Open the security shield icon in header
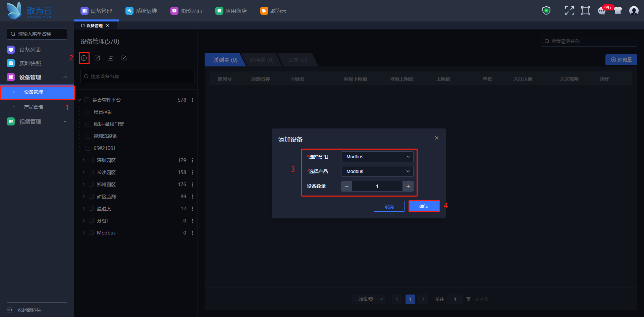The height and width of the screenshot is (317, 644). [x=546, y=11]
